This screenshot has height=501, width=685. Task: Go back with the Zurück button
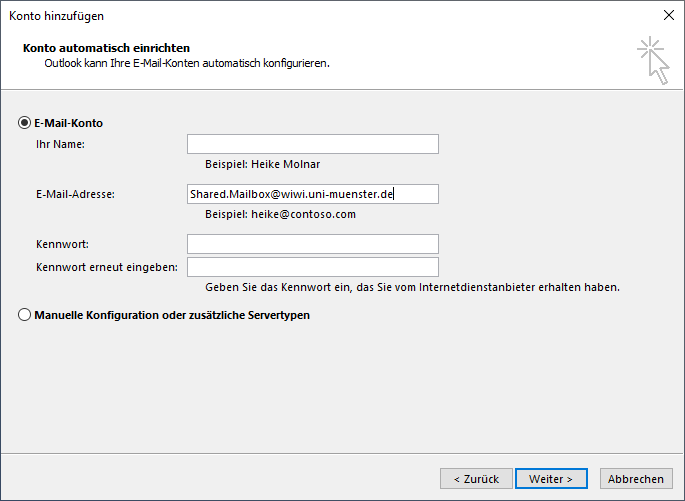coord(476,479)
